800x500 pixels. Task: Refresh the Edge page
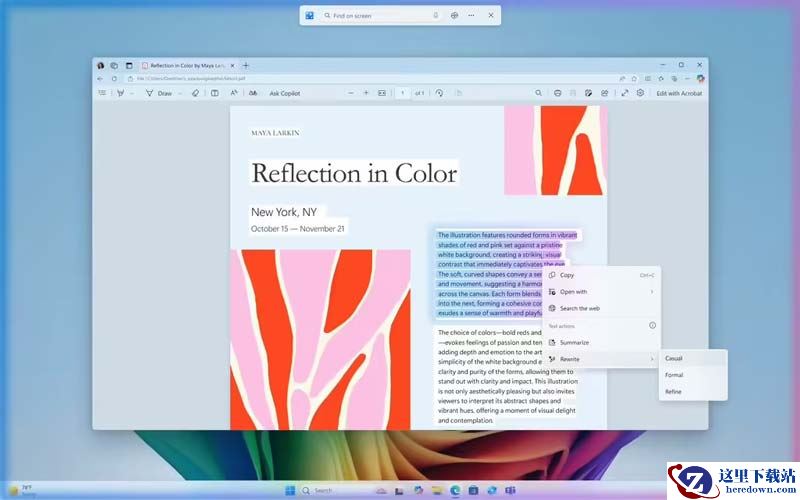114,79
